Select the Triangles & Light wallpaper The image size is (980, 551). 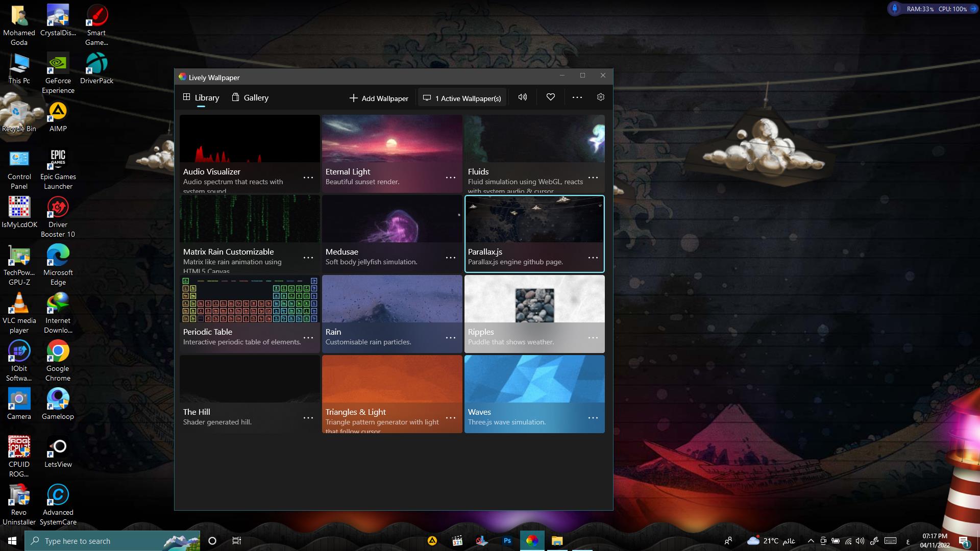pos(392,380)
